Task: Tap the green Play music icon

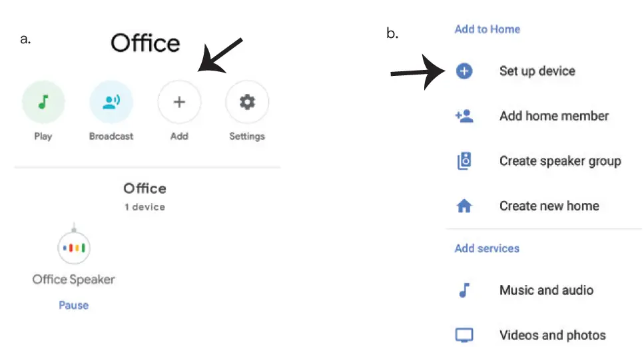Action: [43, 102]
